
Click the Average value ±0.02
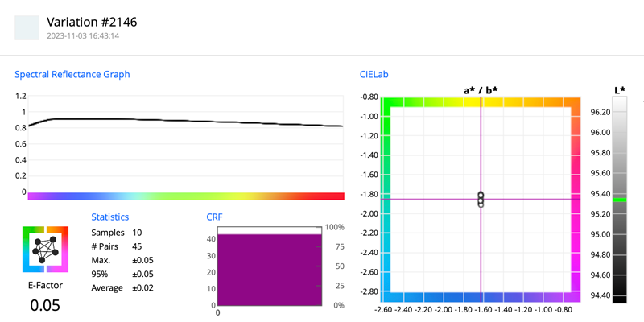pyautogui.click(x=142, y=288)
